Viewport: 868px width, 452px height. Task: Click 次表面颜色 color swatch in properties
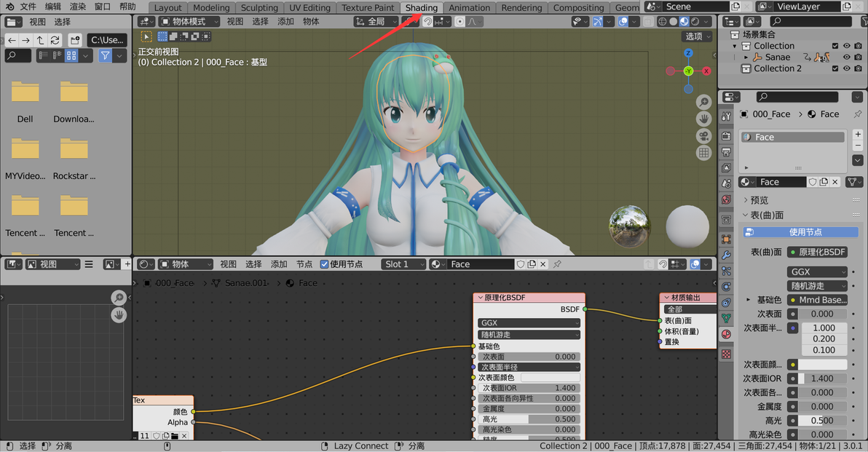(x=822, y=365)
